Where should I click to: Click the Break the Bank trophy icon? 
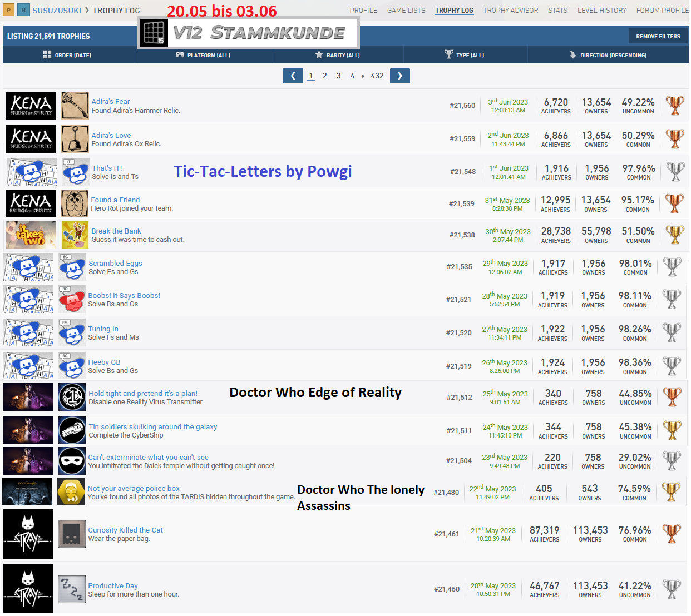coord(75,235)
